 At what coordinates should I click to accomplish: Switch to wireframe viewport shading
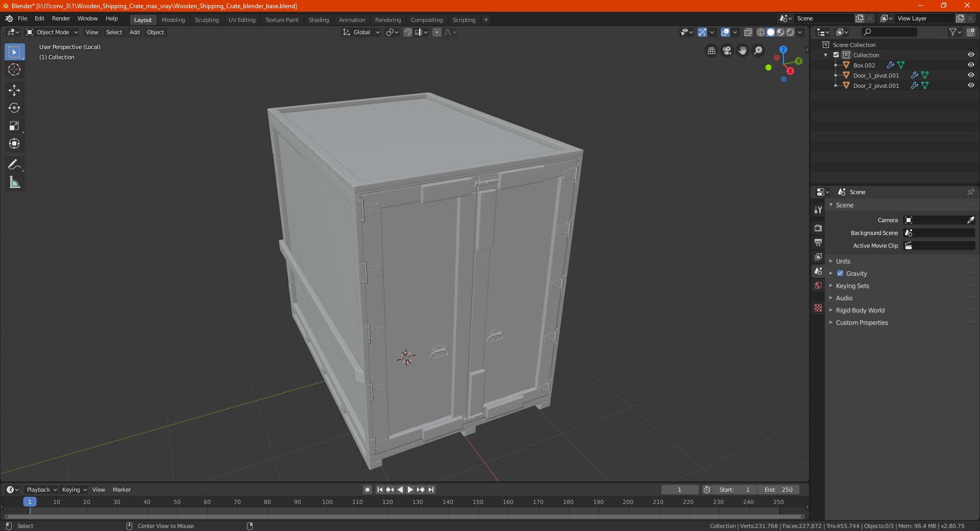pos(761,32)
